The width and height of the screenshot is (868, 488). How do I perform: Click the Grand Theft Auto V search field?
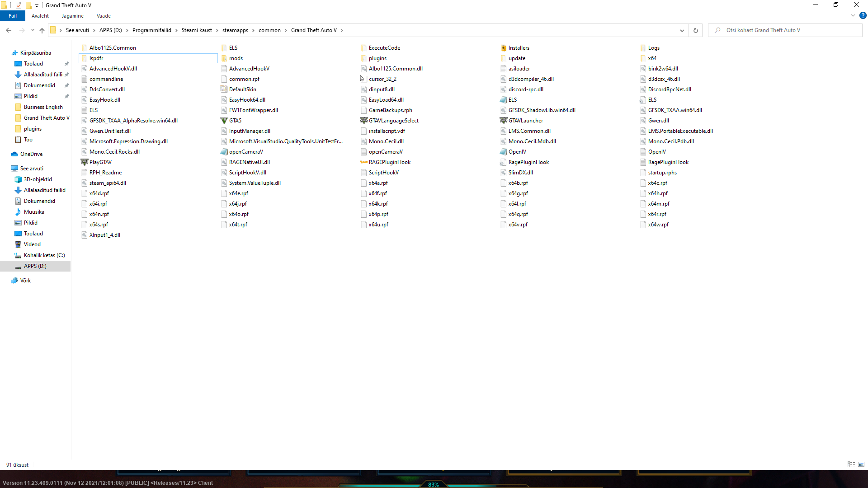coord(787,30)
